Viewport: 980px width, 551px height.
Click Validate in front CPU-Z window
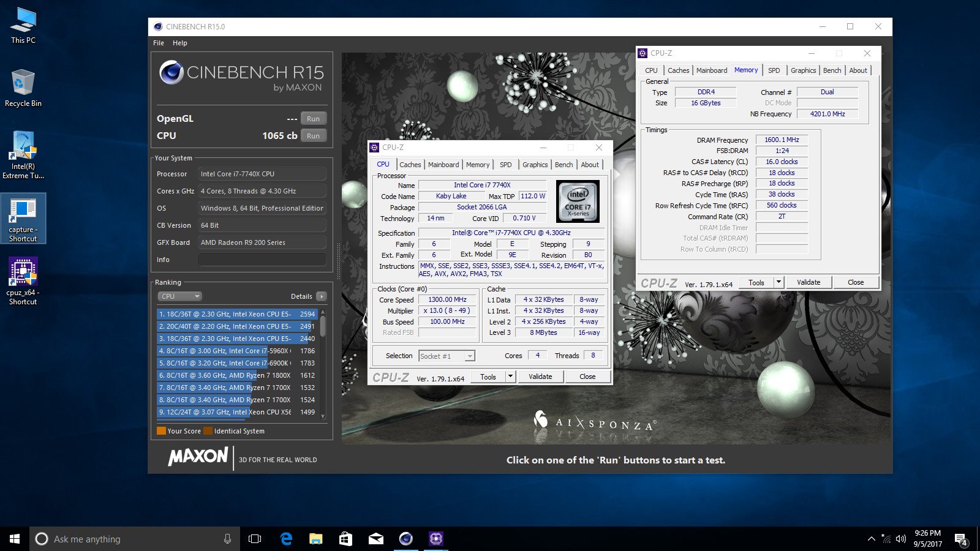pyautogui.click(x=540, y=377)
